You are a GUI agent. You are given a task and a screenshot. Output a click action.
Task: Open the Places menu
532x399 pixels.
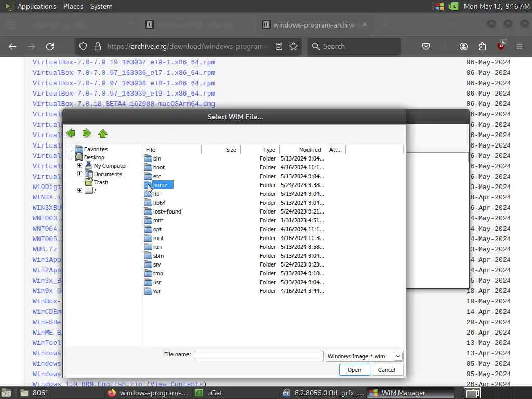click(x=73, y=6)
